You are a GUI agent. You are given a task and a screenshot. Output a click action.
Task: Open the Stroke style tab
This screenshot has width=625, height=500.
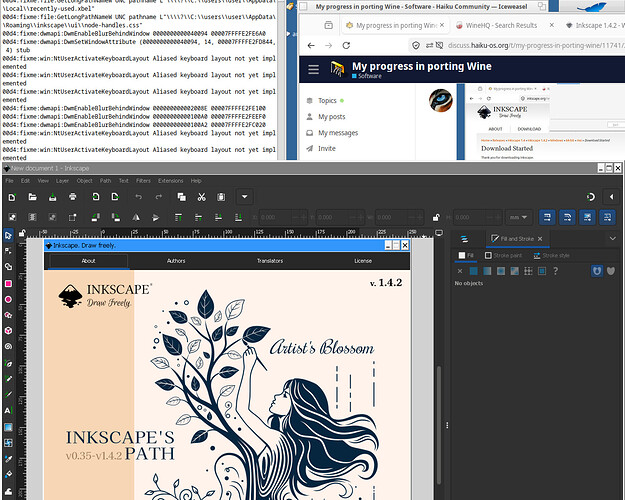pos(552,255)
